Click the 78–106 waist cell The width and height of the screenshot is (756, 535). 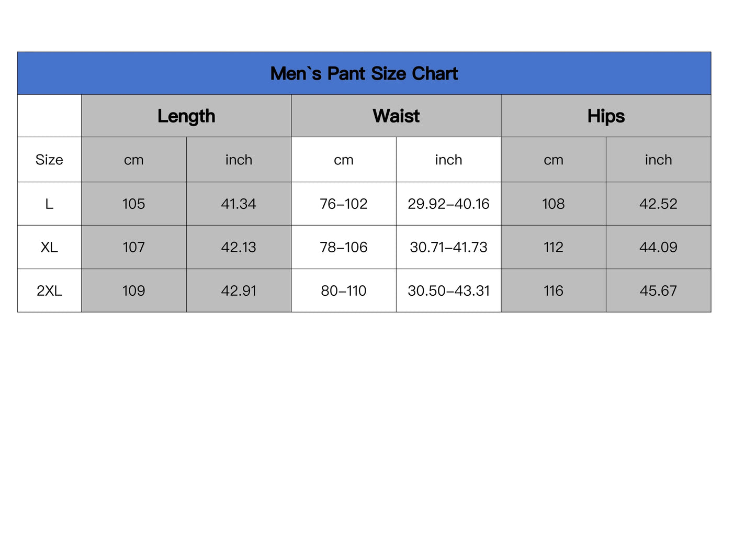pos(344,247)
